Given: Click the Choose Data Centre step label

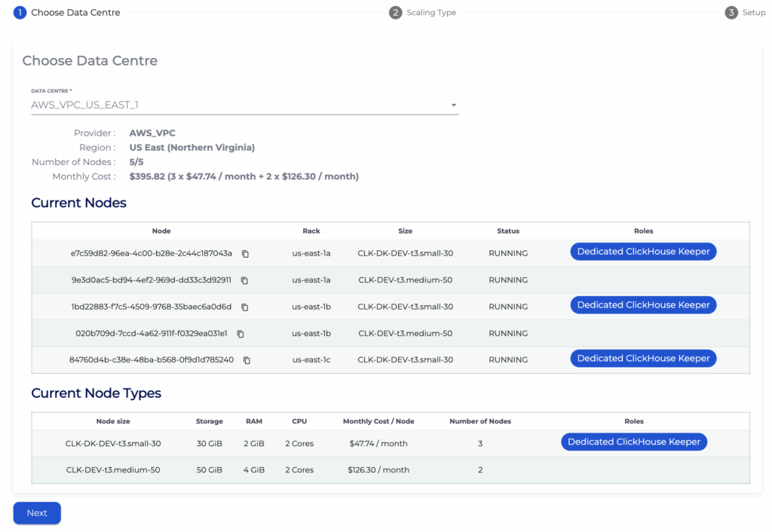Looking at the screenshot, I should [75, 13].
